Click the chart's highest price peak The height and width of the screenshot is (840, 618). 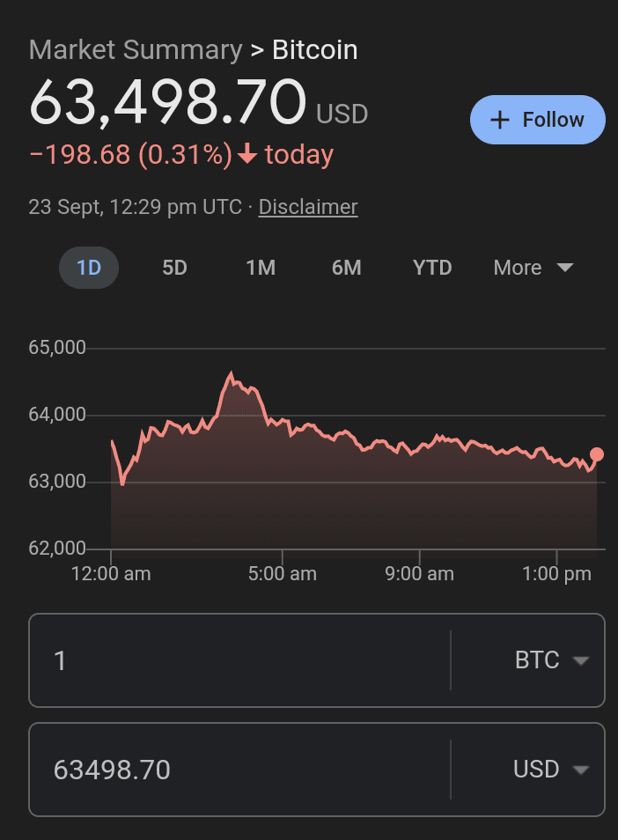click(232, 374)
